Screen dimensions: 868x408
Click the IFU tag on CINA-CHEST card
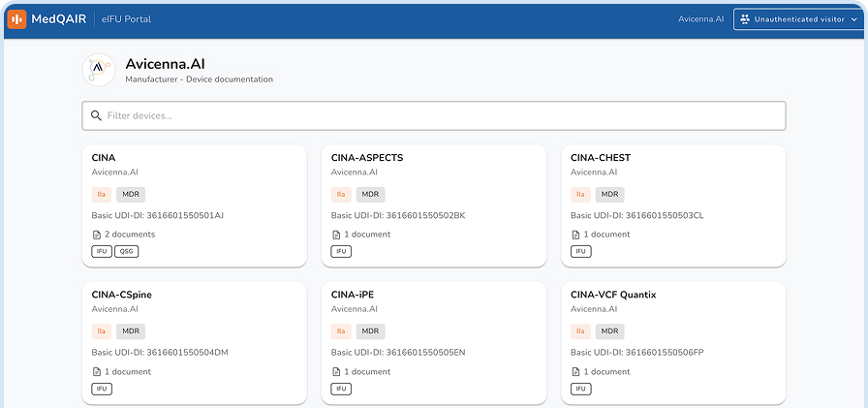(x=581, y=252)
